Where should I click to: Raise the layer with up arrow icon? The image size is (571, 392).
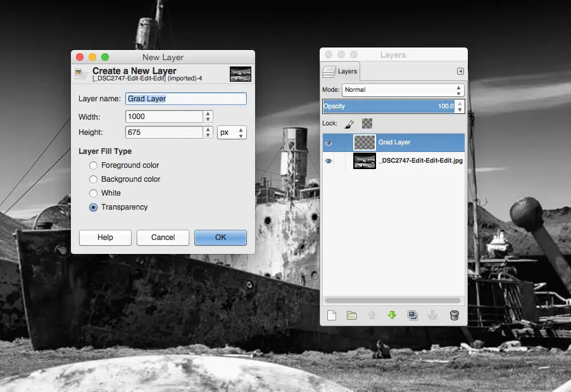pos(372,315)
